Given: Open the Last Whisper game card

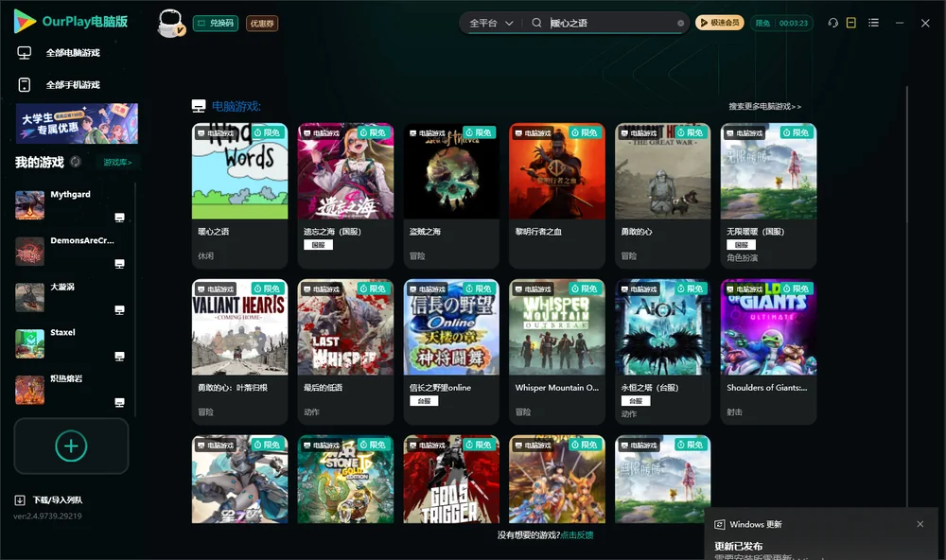Looking at the screenshot, I should (x=345, y=352).
